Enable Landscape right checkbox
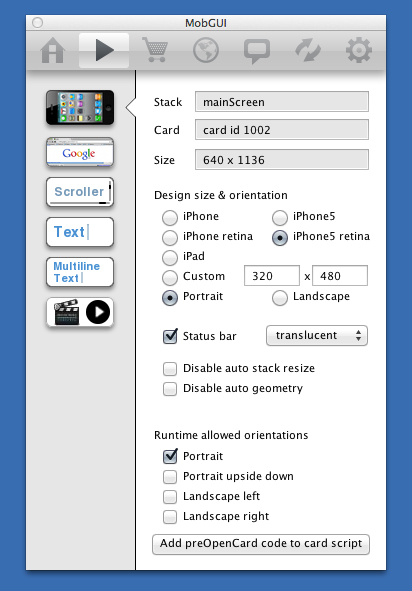The image size is (412, 591). pos(170,517)
